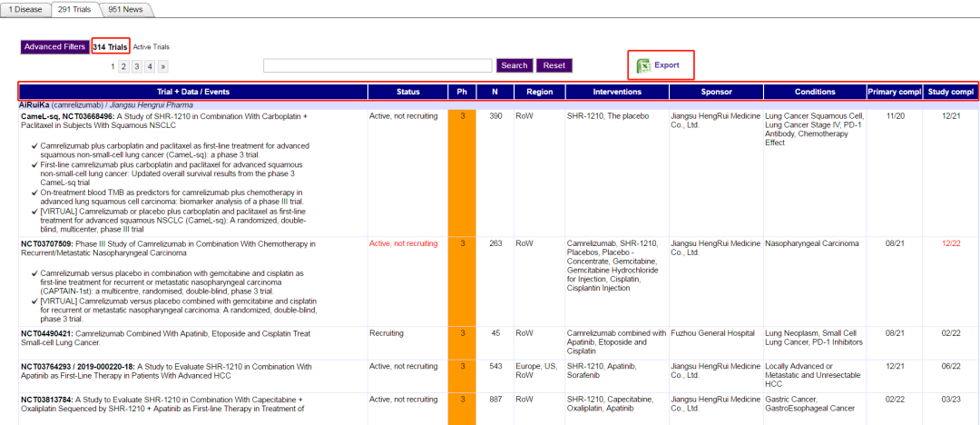Click 'Nasopharyngeal Carcinoma' conditions cell
980x425 pixels.
coord(812,243)
